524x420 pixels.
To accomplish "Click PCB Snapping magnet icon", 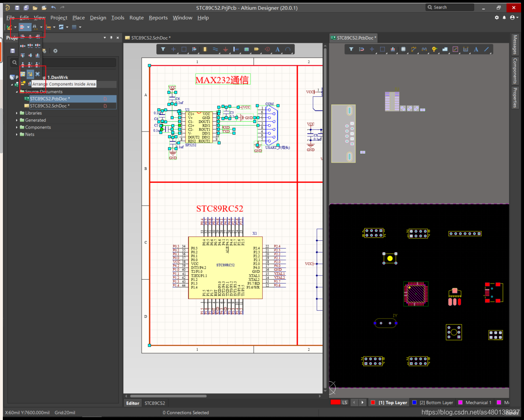I will (362, 49).
